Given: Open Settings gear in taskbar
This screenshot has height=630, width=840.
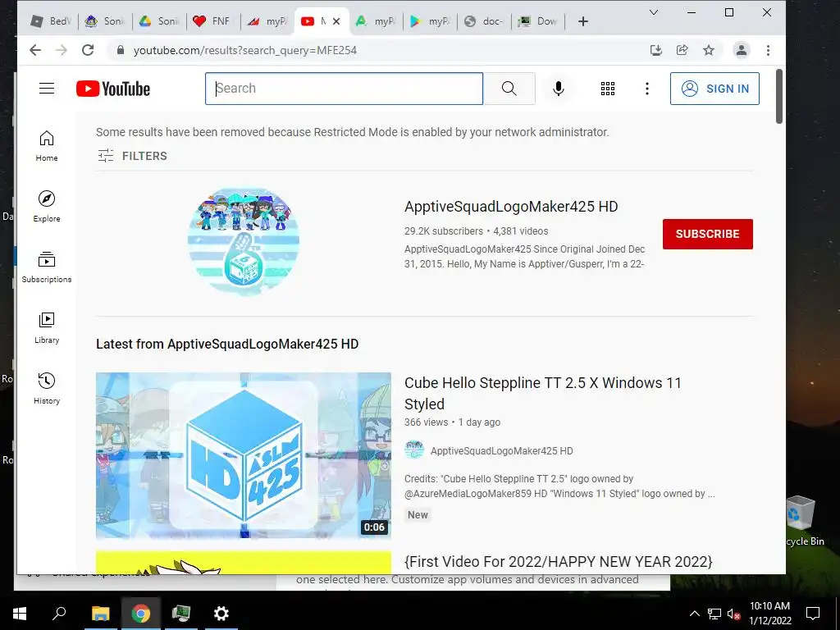Looking at the screenshot, I should coord(221,614).
